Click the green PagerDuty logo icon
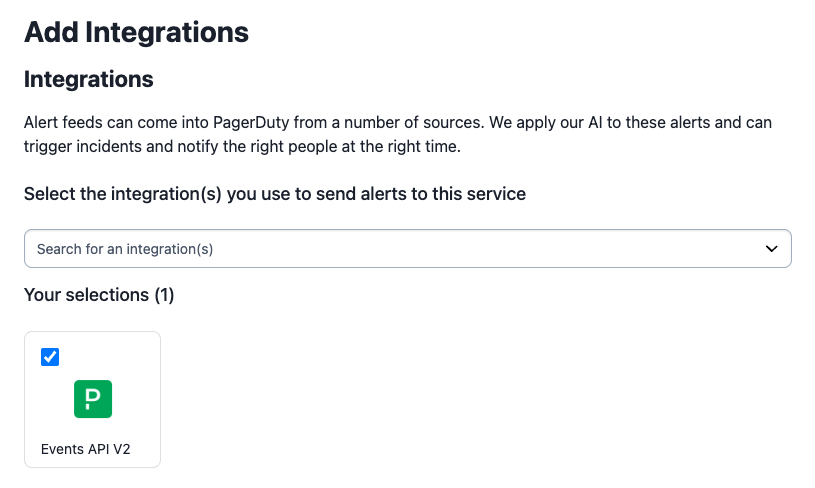This screenshot has height=488, width=815. click(92, 399)
